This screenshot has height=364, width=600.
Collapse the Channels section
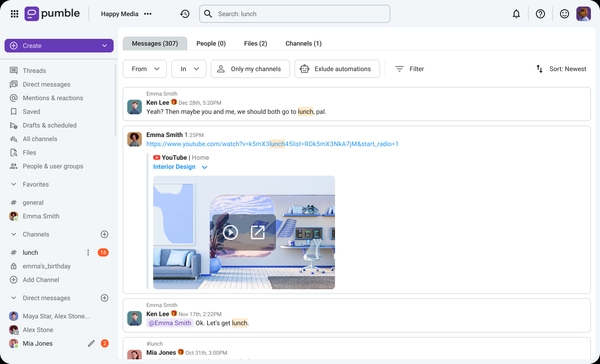14,234
